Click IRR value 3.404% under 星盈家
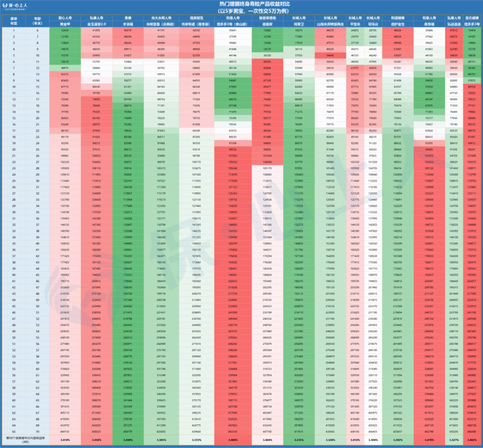The height and width of the screenshot is (448, 483). (267, 440)
